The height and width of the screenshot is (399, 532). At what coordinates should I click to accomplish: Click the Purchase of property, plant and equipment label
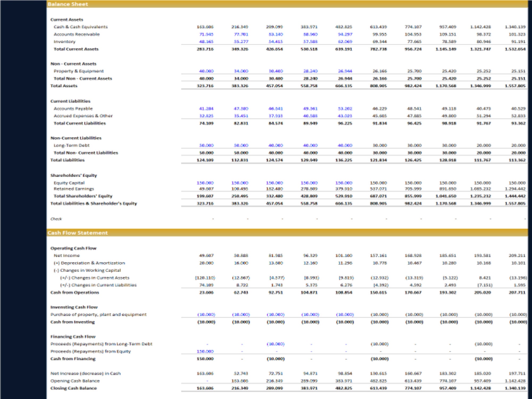[98, 314]
